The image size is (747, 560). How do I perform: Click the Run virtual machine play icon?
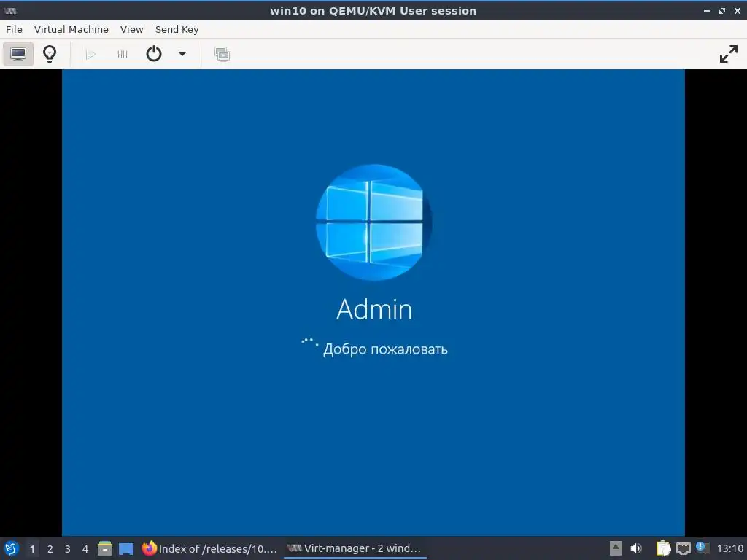[x=90, y=54]
